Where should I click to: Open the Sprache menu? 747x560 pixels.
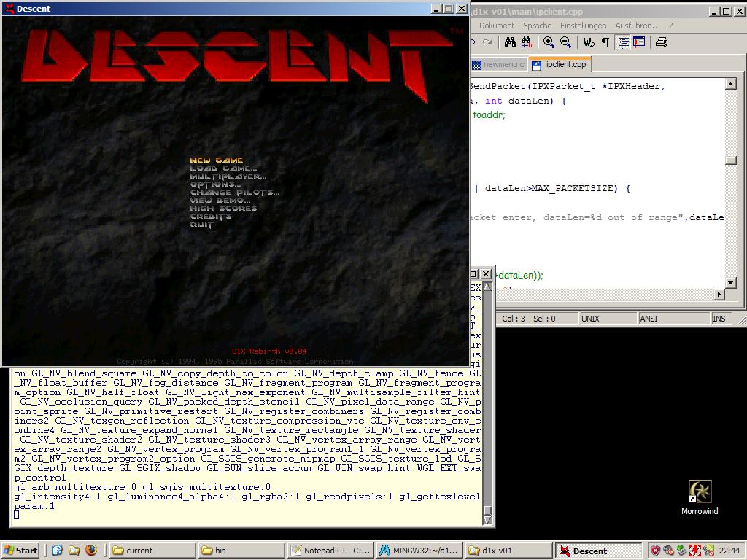coord(537,26)
